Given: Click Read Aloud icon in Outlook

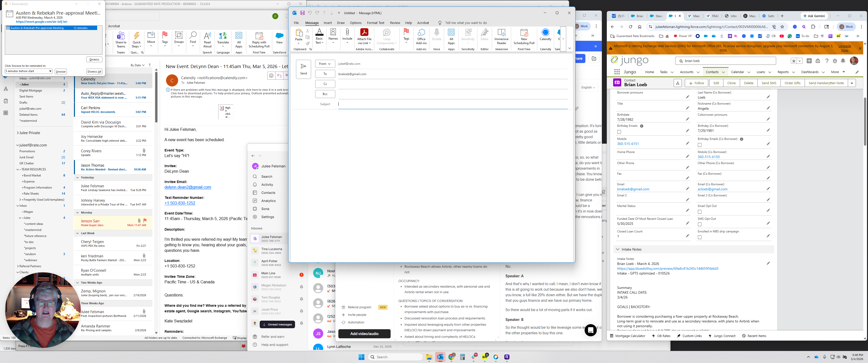Looking at the screenshot, I should click(207, 36).
